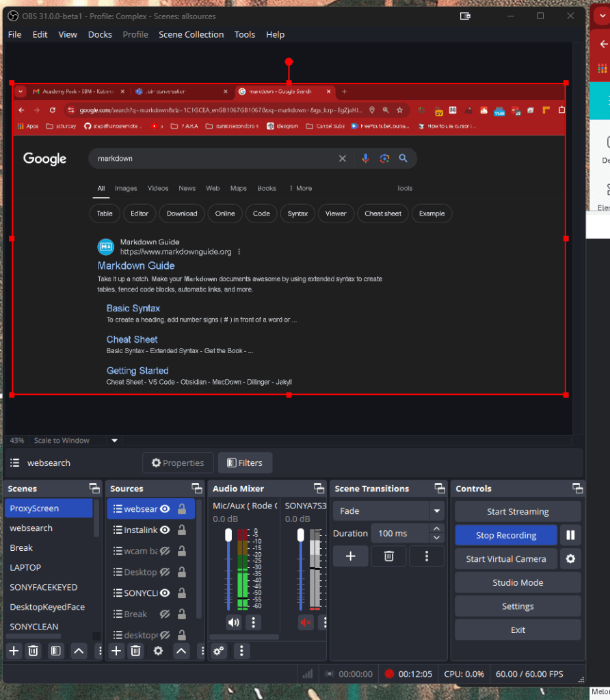
Task: Move source up with arrow icon
Action: (x=181, y=651)
